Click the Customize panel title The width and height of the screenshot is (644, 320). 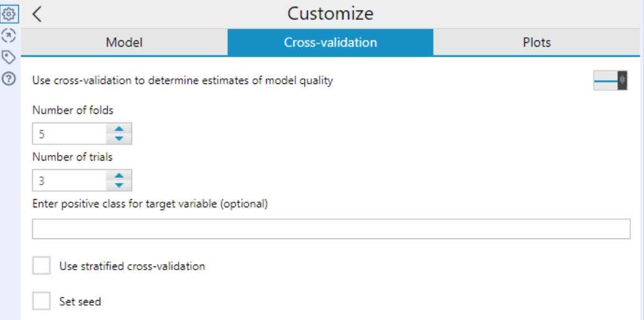point(330,13)
